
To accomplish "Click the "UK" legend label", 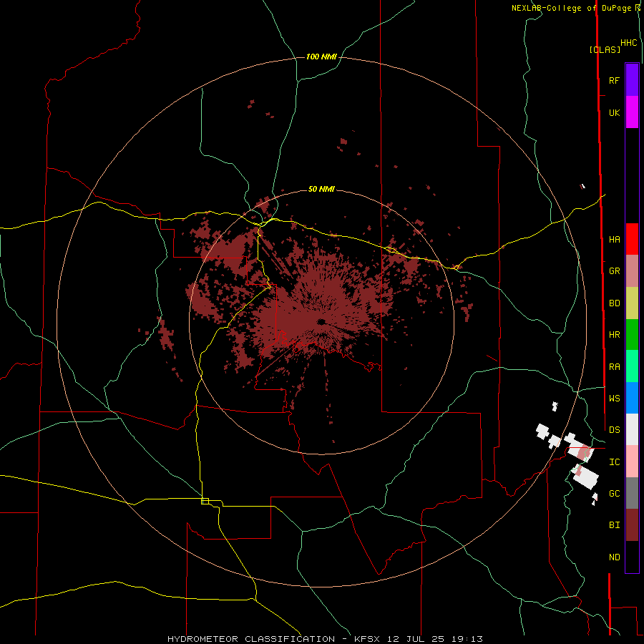I will point(614,112).
